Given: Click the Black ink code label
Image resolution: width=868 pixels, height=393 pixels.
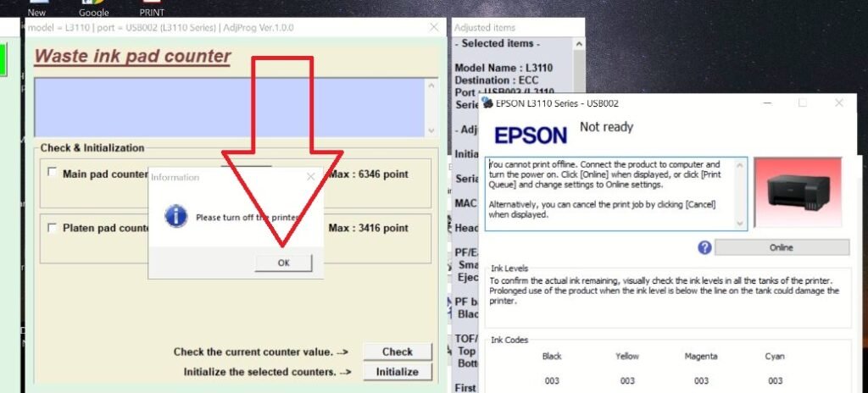Looking at the screenshot, I should tap(552, 356).
